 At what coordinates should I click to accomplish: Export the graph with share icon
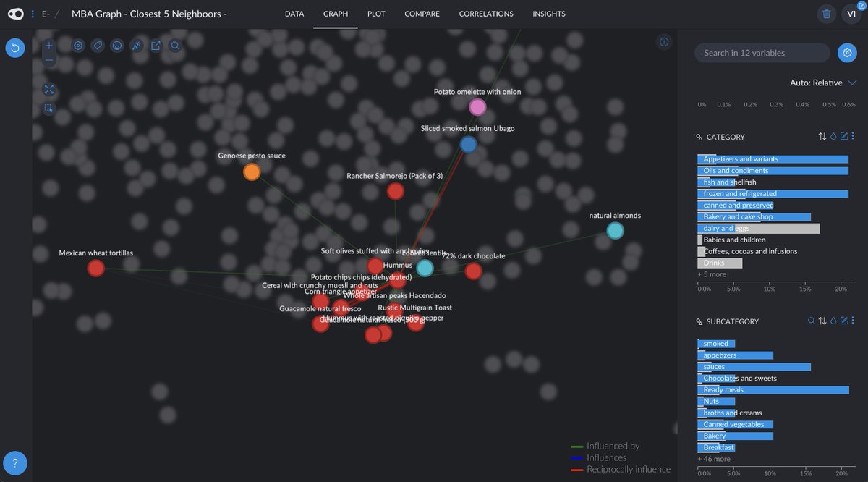point(156,46)
